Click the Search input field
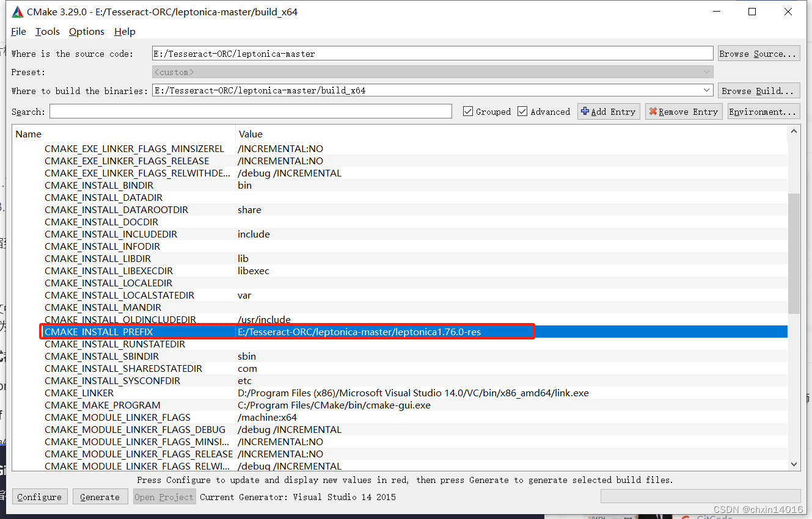 [251, 112]
